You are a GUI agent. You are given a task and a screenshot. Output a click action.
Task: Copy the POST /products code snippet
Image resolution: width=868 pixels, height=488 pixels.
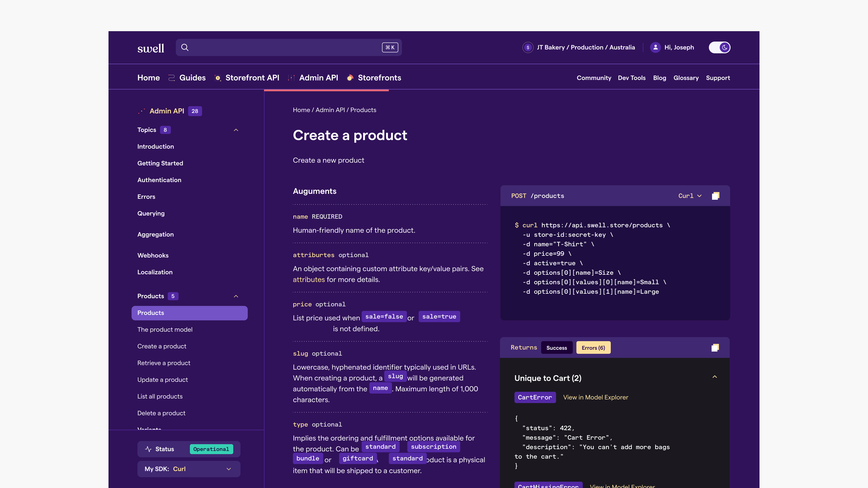click(x=716, y=196)
